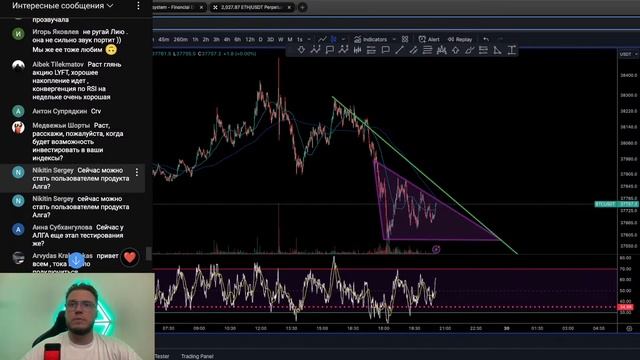Select the 3D timeframe
Viewport: 640px width, 360px height.
coord(270,40)
